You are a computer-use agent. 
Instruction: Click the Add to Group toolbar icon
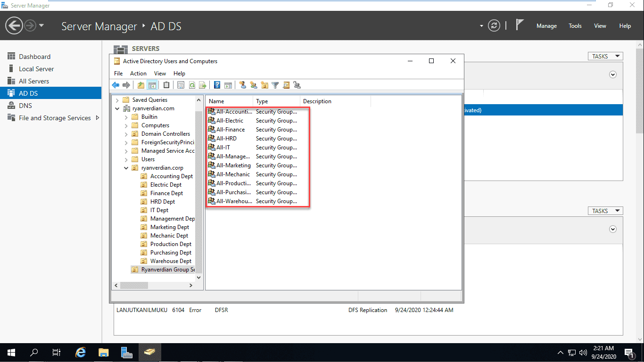(297, 85)
